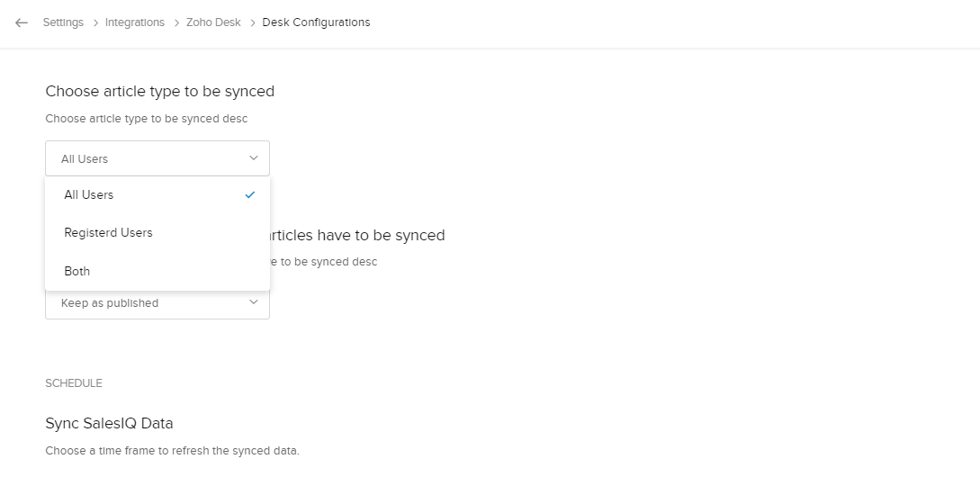
Task: Click the chevron separator after Zoho Desk
Action: pyautogui.click(x=252, y=22)
